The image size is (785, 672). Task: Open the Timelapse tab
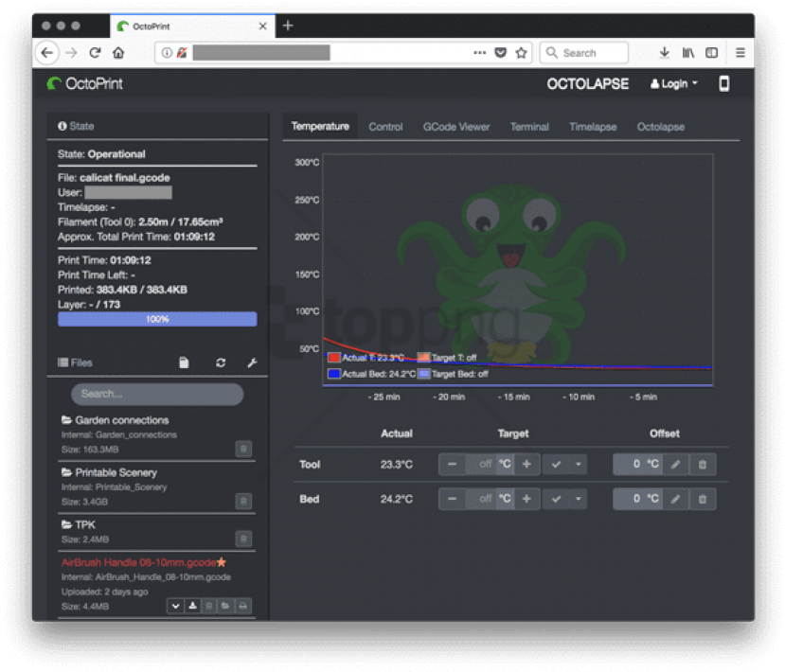[593, 127]
